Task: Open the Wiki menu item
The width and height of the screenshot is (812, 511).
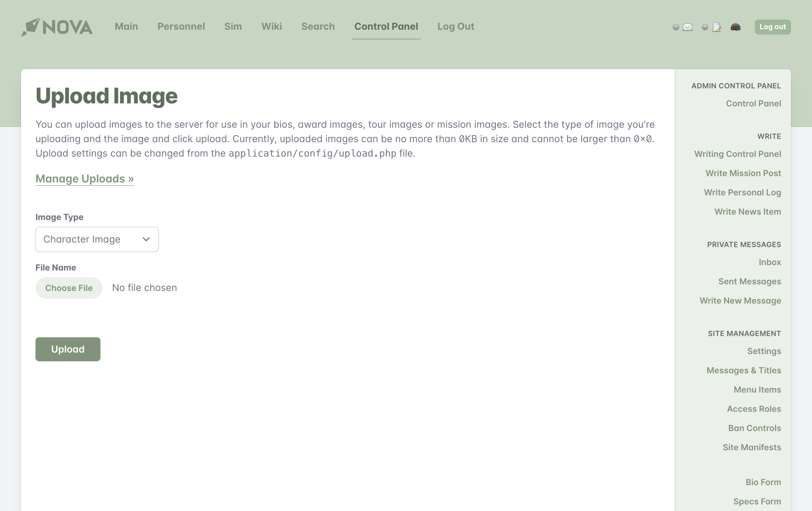Action: [271, 26]
